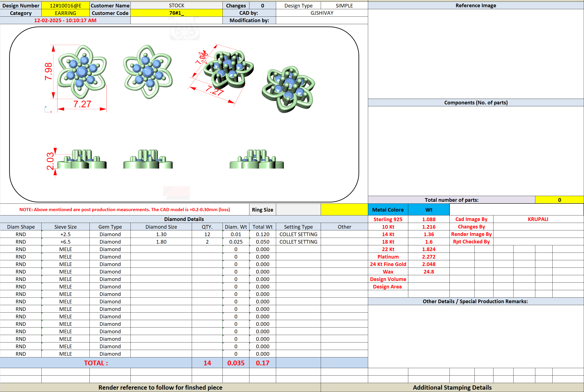Select 14 Kt weight 1.36
This screenshot has height=392, width=584.
(x=429, y=234)
